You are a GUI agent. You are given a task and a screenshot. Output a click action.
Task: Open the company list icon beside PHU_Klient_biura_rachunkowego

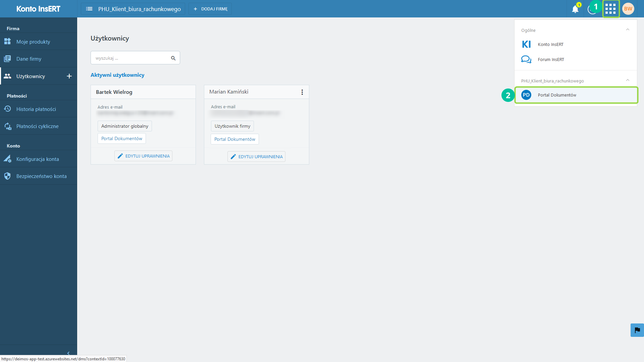click(x=89, y=9)
